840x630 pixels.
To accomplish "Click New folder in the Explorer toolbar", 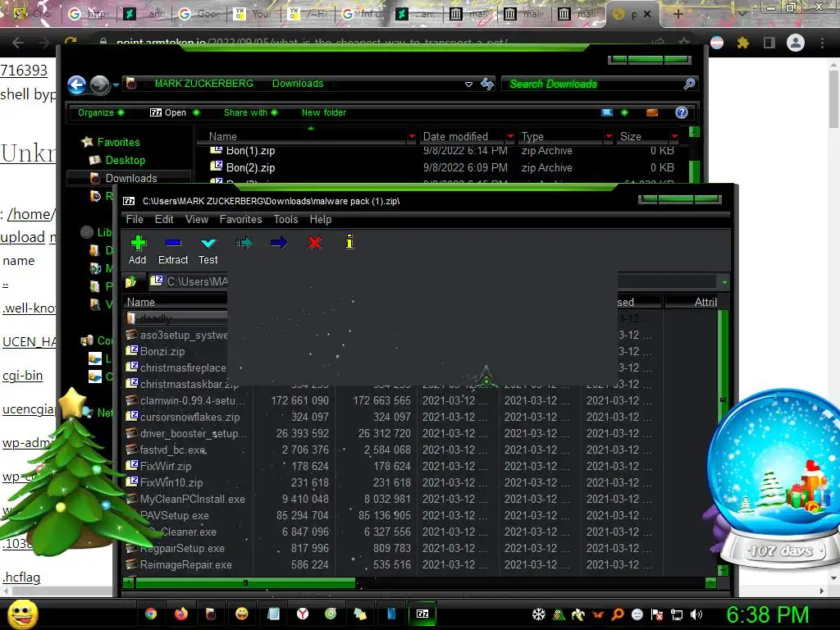I will (x=323, y=112).
